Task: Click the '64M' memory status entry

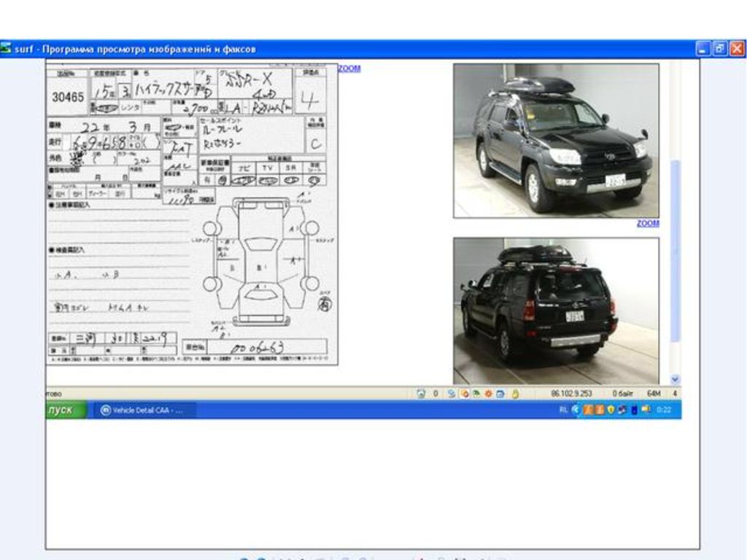Action: (x=654, y=394)
